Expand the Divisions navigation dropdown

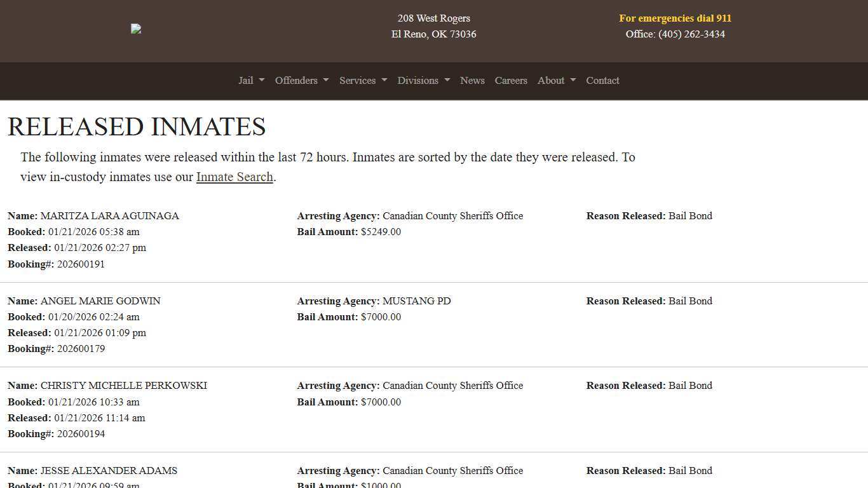(x=423, y=81)
